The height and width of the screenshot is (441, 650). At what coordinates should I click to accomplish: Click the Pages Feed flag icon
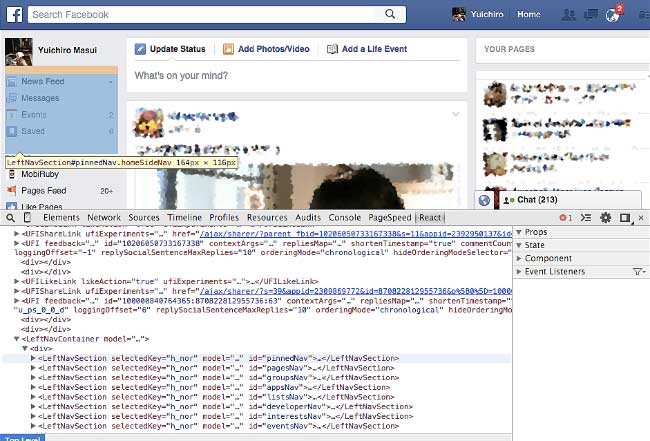12,191
